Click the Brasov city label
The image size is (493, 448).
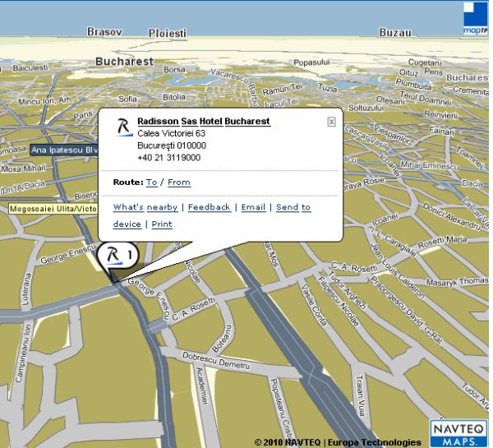coord(104,31)
